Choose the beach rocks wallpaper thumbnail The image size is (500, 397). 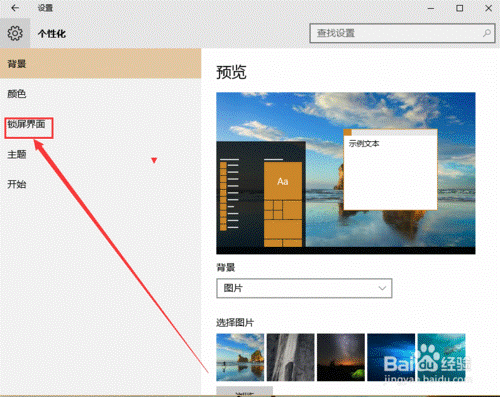click(240, 357)
